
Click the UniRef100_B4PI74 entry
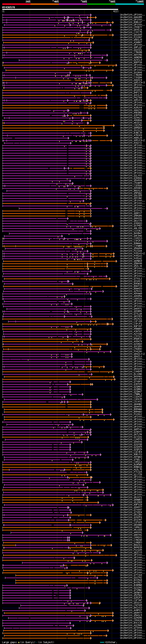tap(131, 93)
